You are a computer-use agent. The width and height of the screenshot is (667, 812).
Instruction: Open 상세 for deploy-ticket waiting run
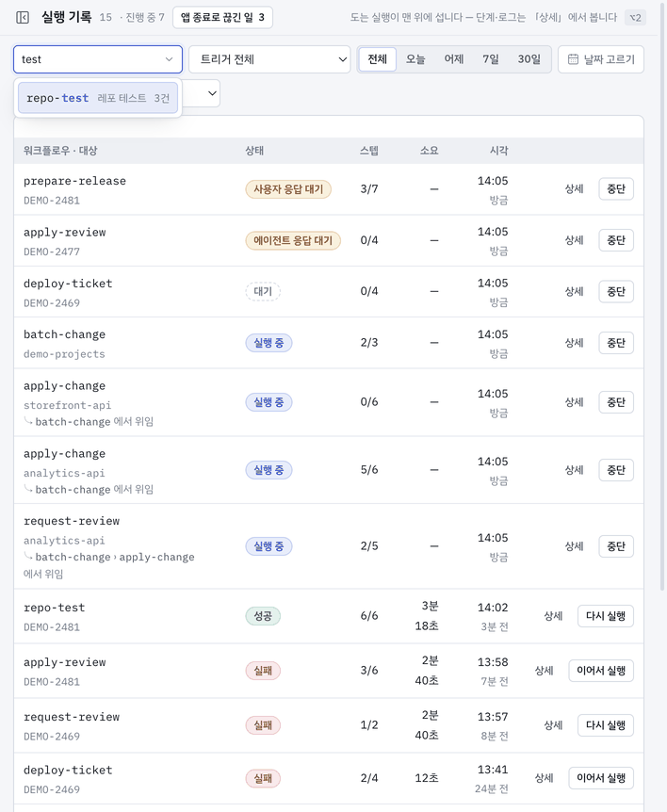click(575, 292)
